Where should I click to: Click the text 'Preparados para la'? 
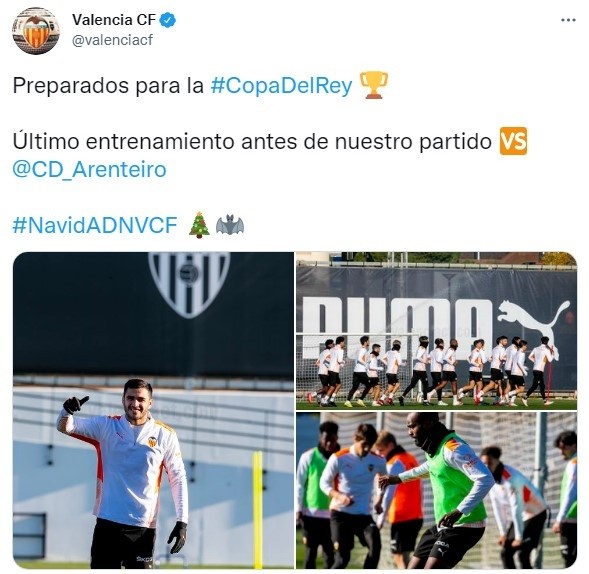point(108,85)
